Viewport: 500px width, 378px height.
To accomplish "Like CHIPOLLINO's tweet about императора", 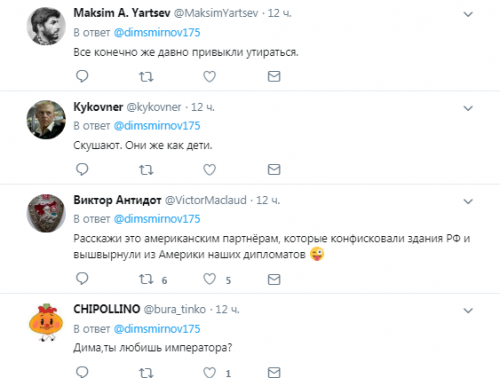I will [x=210, y=372].
